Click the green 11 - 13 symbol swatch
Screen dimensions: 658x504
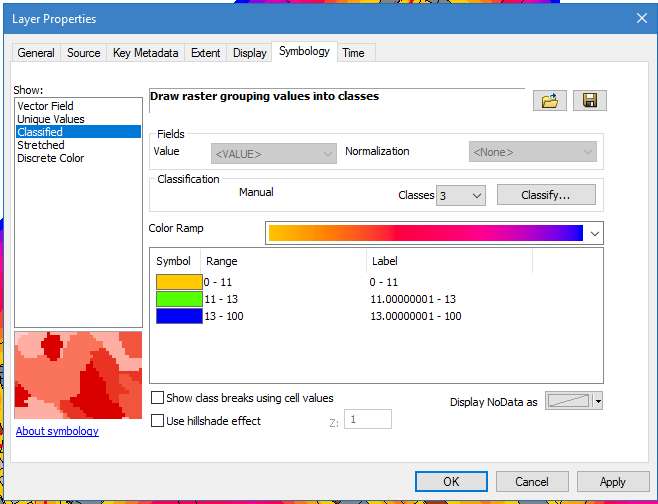[179, 299]
